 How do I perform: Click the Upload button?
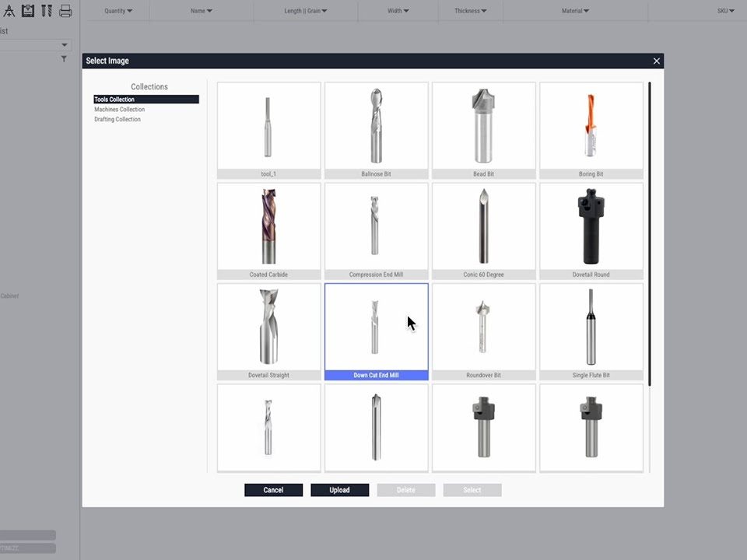point(339,490)
